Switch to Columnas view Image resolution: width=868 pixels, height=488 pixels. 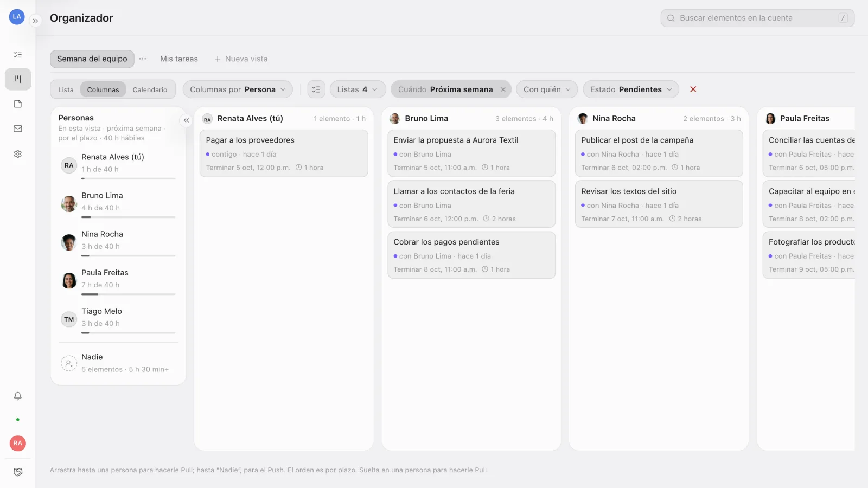[103, 90]
